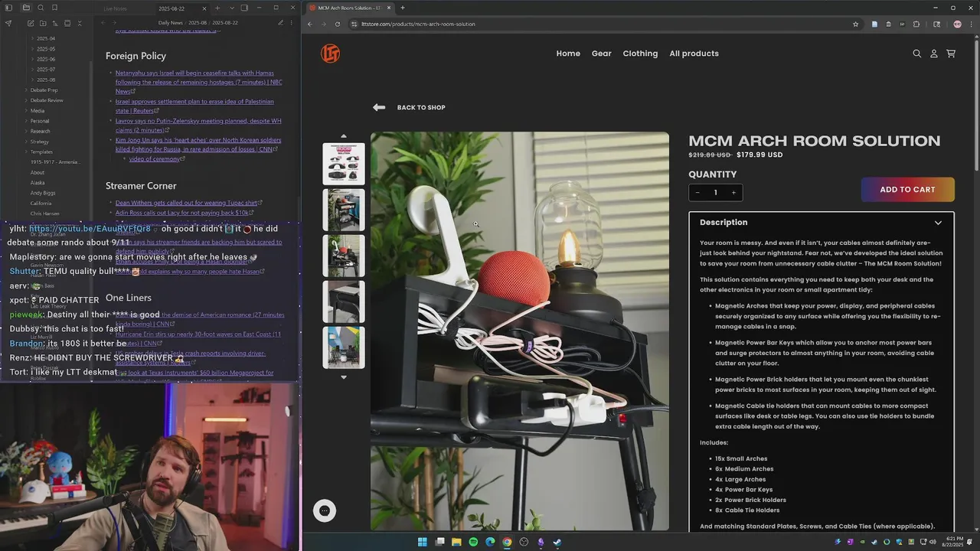Open shopping cart icon

coord(951,54)
